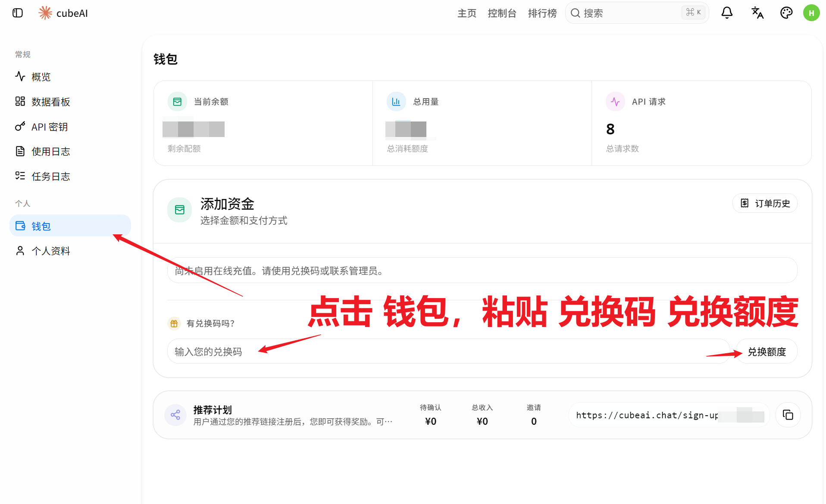Open 使用日志 in the sidebar
826x504 pixels.
(70, 152)
